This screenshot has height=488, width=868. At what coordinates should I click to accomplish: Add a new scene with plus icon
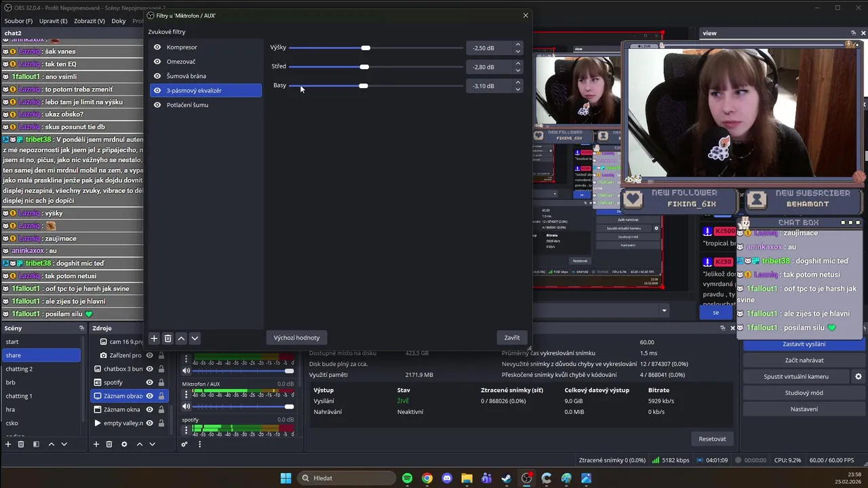[x=8, y=444]
